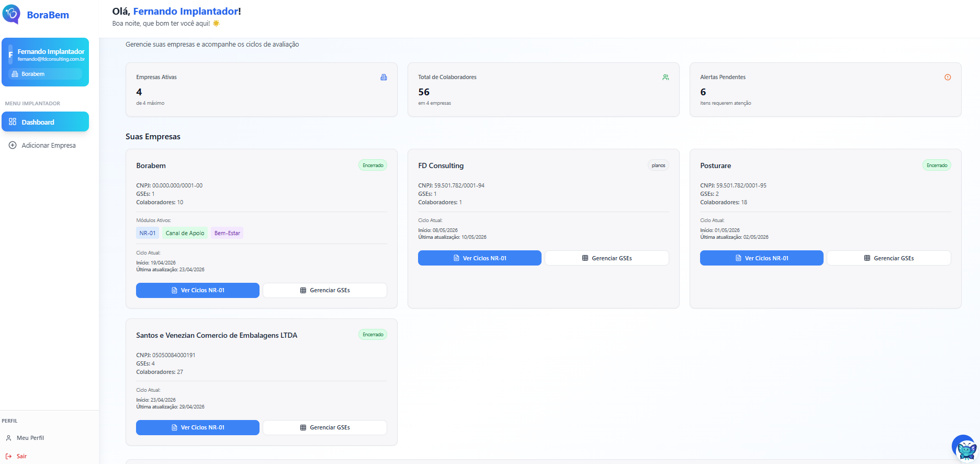
Task: Click the building icon in Empresas Ativas card
Action: pyautogui.click(x=384, y=78)
